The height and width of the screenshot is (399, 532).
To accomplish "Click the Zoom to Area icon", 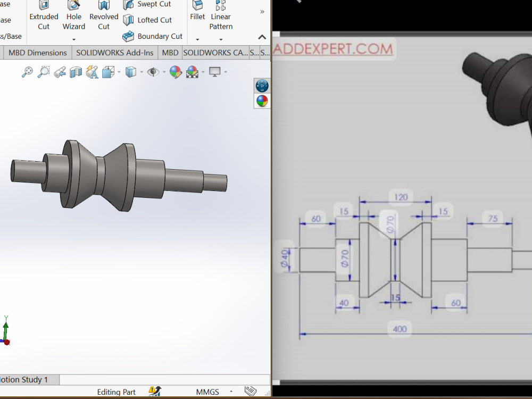I will (44, 72).
